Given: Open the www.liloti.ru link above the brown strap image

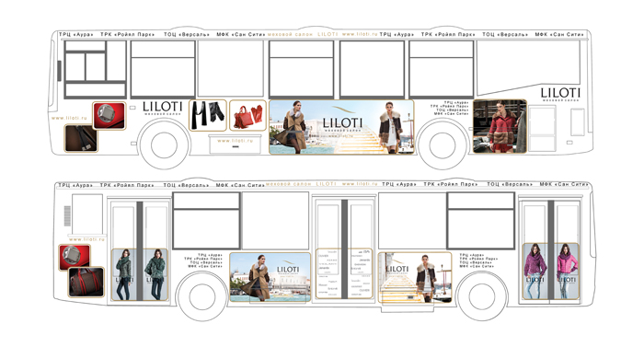Looking at the screenshot, I should (x=69, y=118).
